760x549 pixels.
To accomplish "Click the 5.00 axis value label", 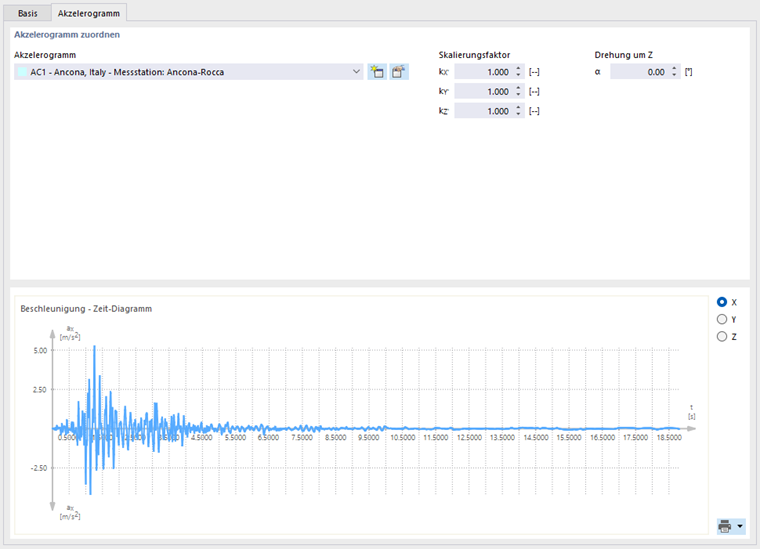I will coord(40,350).
